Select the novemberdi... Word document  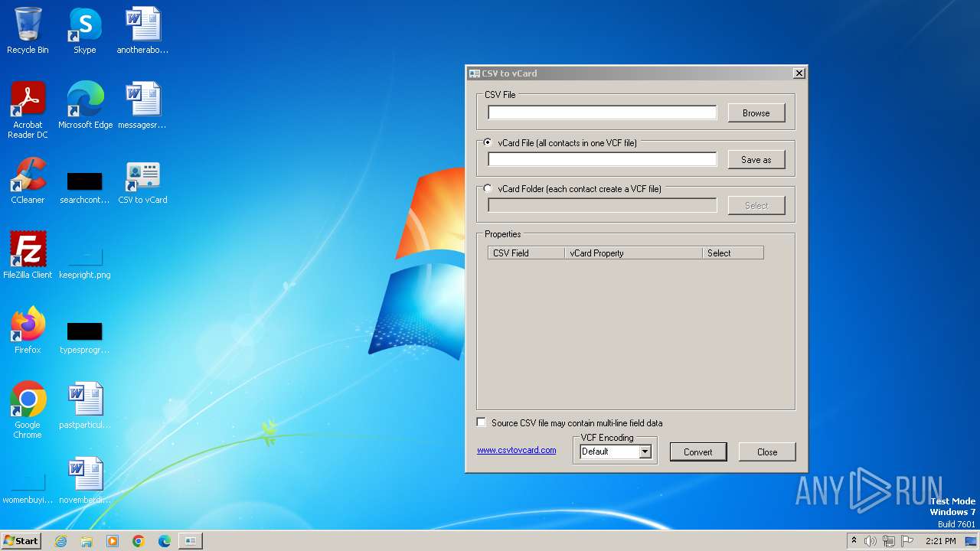[x=84, y=481]
